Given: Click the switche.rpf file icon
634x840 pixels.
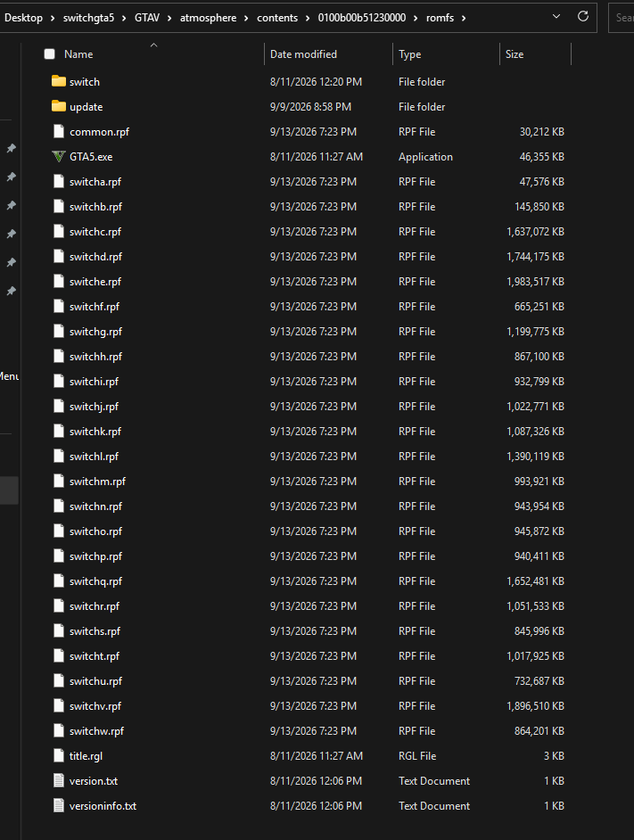Looking at the screenshot, I should (x=59, y=281).
